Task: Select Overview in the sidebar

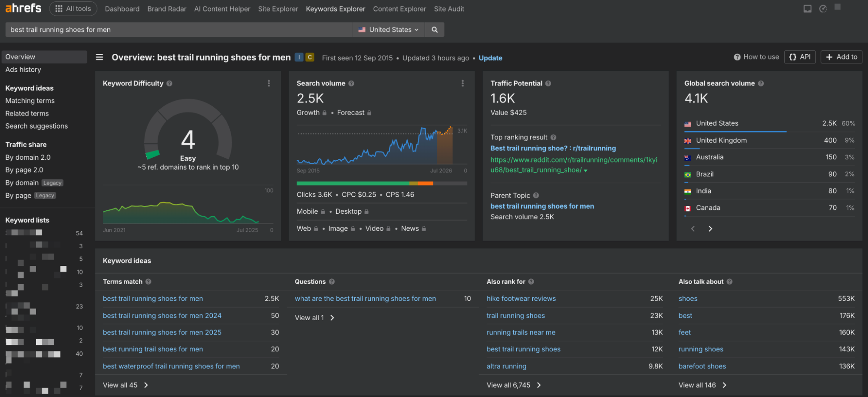Action: tap(44, 57)
